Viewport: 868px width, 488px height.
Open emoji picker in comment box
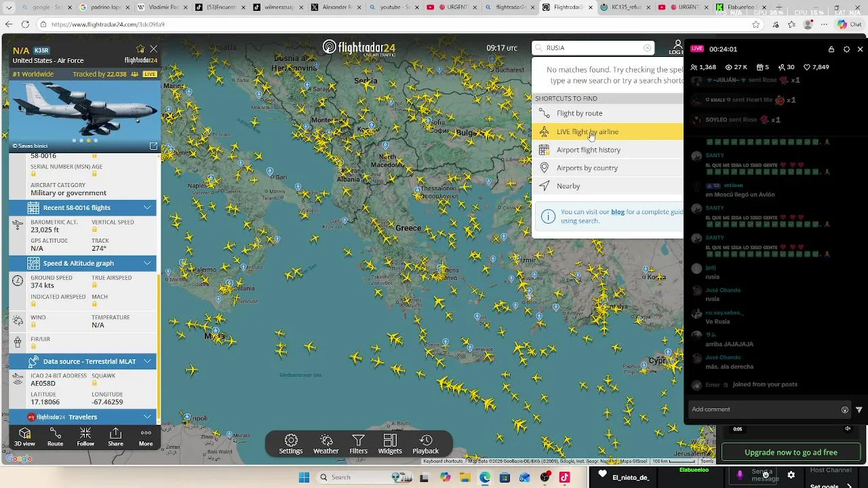coord(845,409)
